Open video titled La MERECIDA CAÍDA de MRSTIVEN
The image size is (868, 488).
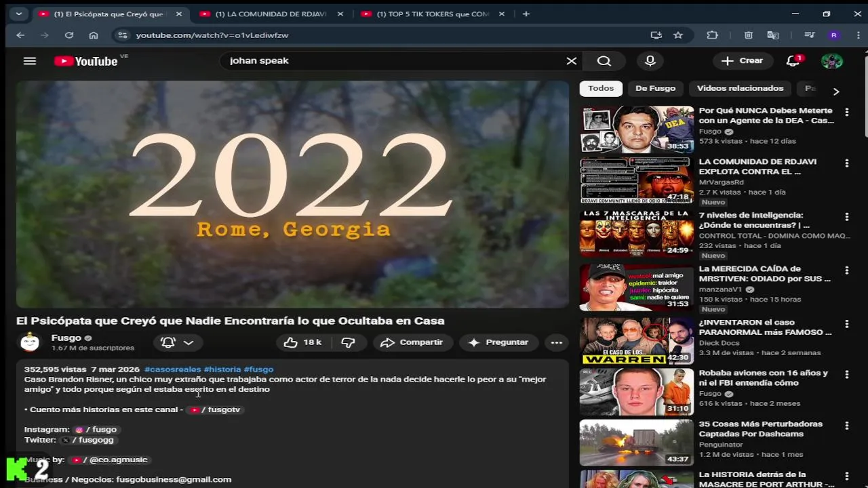point(765,274)
